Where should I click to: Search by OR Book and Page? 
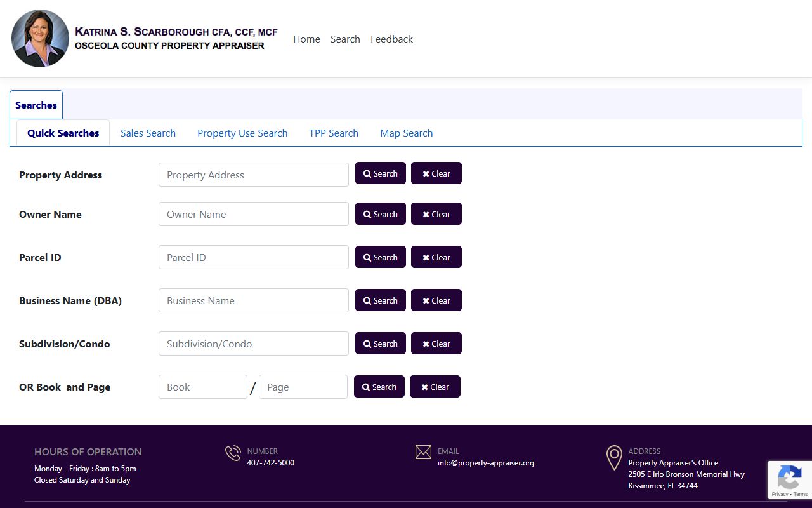tap(379, 387)
